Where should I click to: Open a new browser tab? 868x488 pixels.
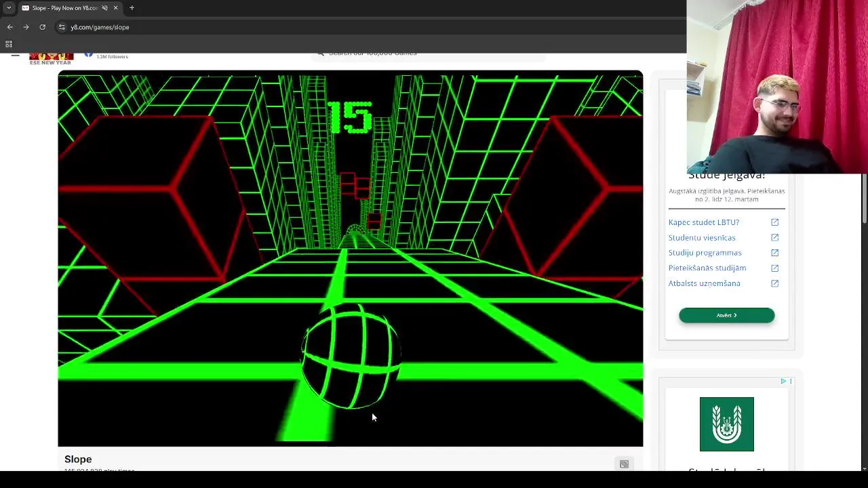coord(132,8)
